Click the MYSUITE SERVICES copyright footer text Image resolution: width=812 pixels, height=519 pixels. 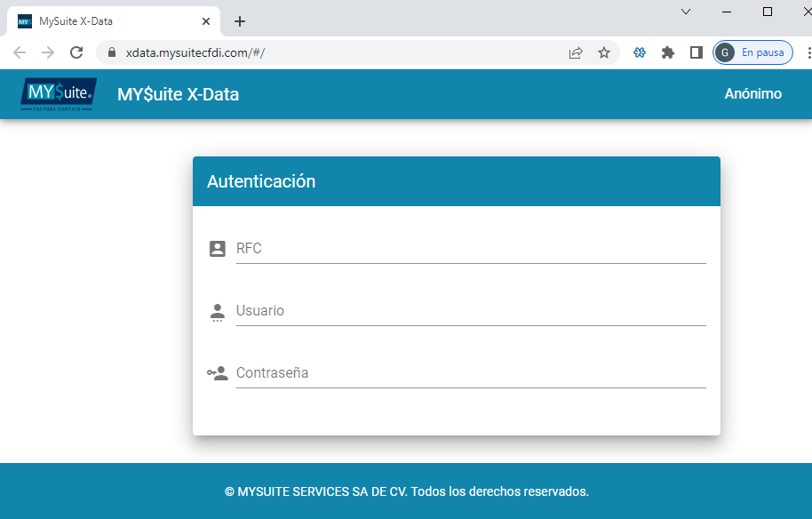click(407, 491)
